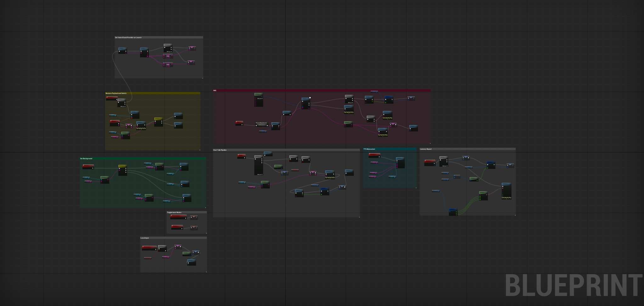Select the large blue function node in TTS Websocket

point(400,163)
